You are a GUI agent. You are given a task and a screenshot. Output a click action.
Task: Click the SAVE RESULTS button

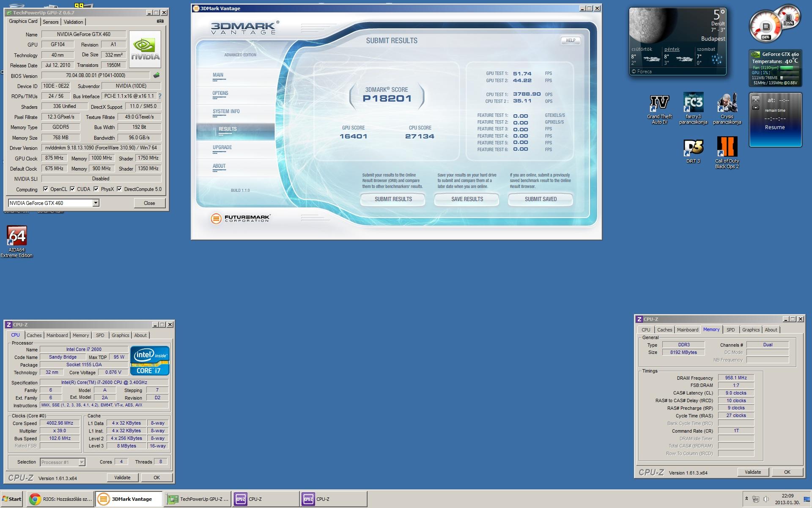click(467, 199)
